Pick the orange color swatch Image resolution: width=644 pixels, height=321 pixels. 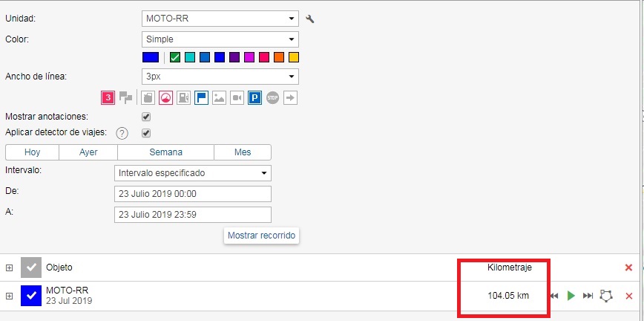pos(278,57)
